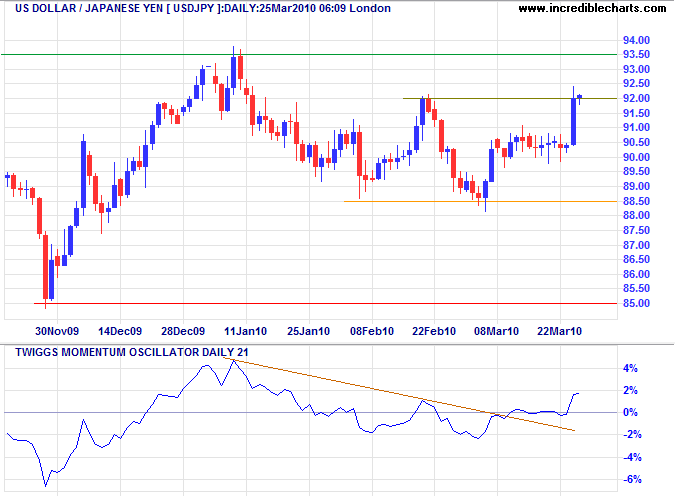Click the 30Nov09 date label
The image size is (675, 500).
(57, 331)
